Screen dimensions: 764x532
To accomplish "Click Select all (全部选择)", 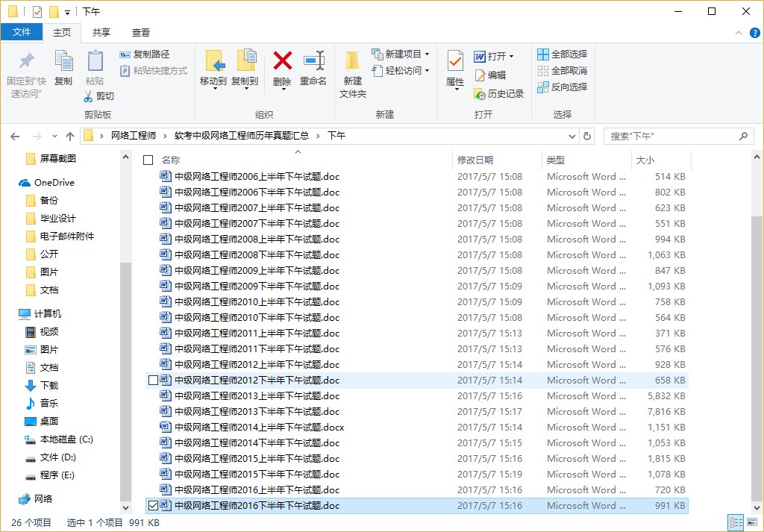I will pos(563,54).
